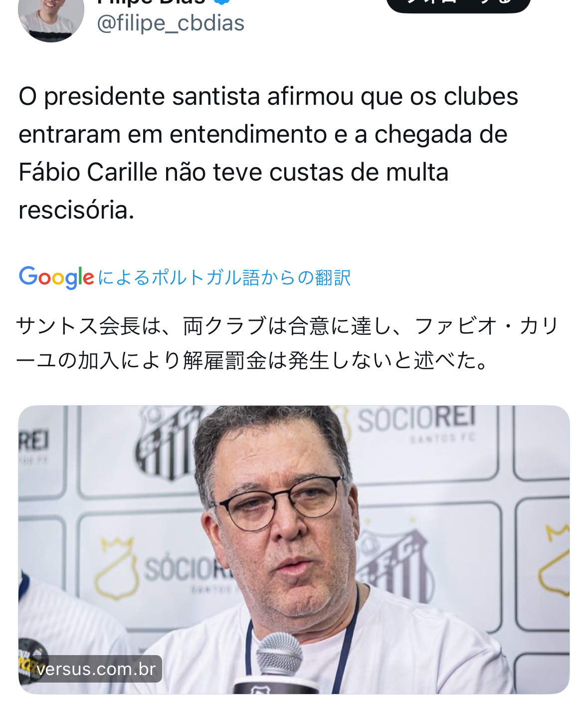Select the Japanese translated tweet text

click(x=287, y=343)
